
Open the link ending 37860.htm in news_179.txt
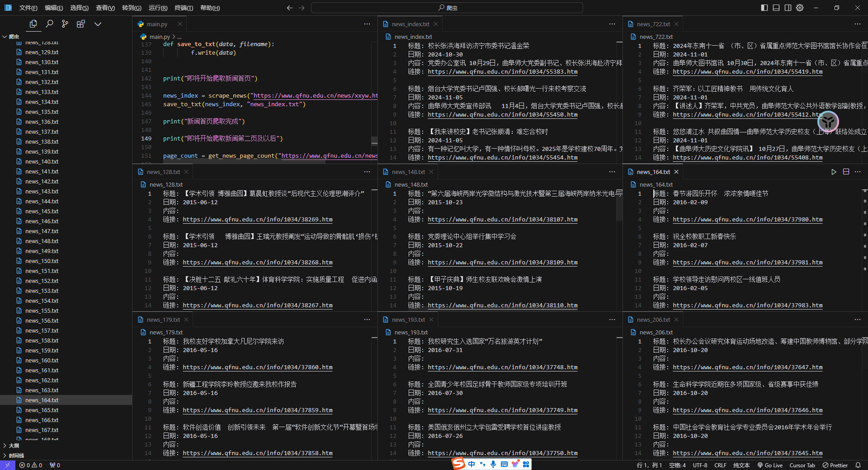258,367
